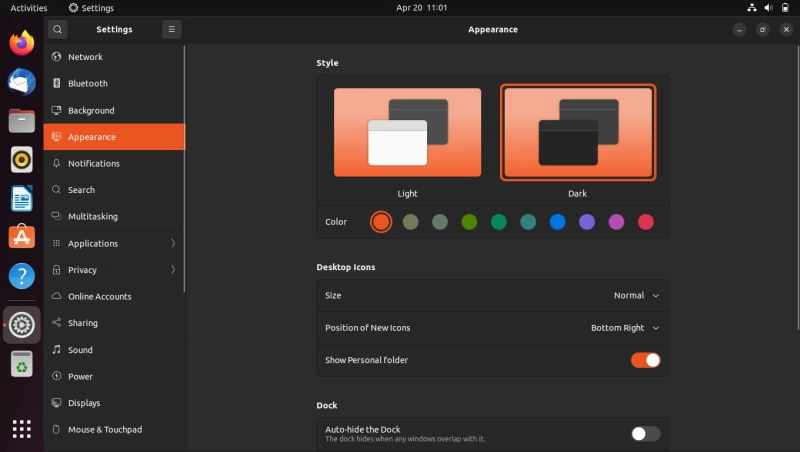Expand the Applications sidebar entry
800x452 pixels.
click(x=114, y=243)
